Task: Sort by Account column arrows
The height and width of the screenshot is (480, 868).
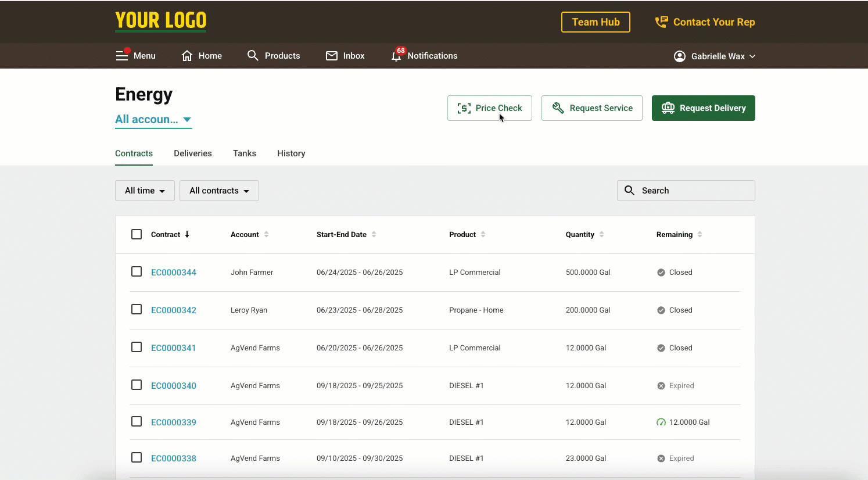Action: [266, 234]
